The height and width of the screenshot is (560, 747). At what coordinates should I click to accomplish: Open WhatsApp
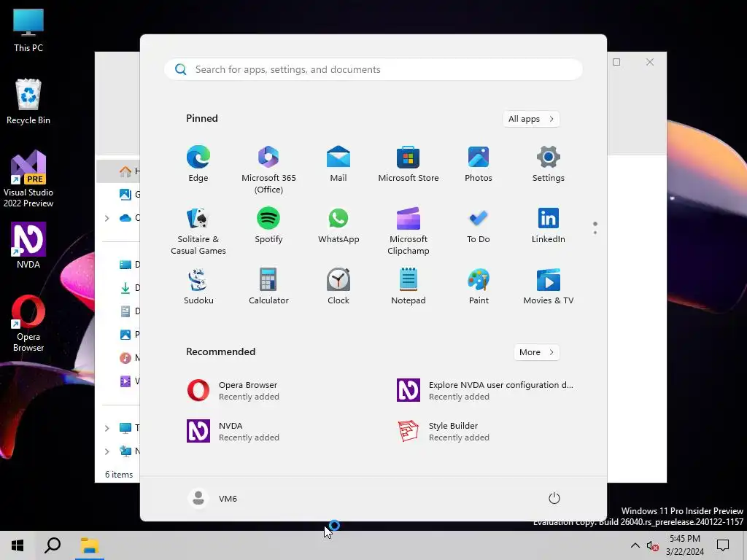(338, 226)
